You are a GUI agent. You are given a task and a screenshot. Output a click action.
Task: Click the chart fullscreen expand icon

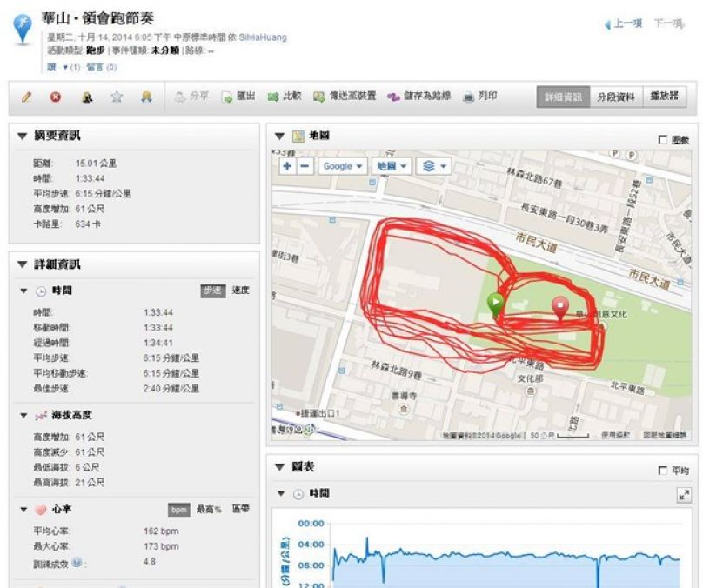click(683, 495)
